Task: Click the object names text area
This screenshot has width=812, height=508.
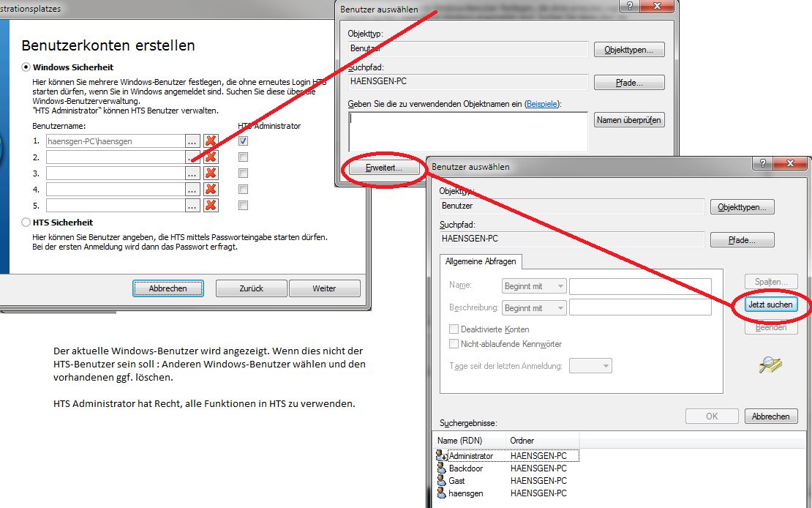Action: click(468, 132)
